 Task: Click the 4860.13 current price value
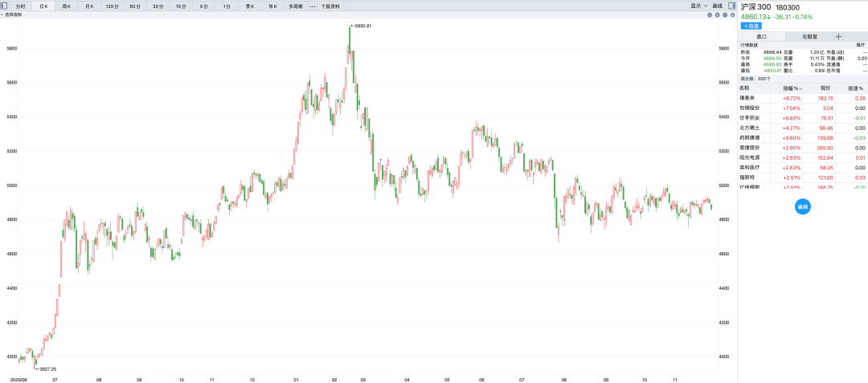(x=753, y=17)
